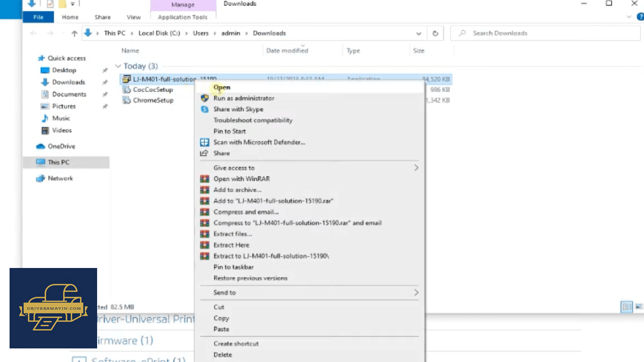Switch to the View ribbon tab
Screen dimensions: 644x362
tap(134, 17)
